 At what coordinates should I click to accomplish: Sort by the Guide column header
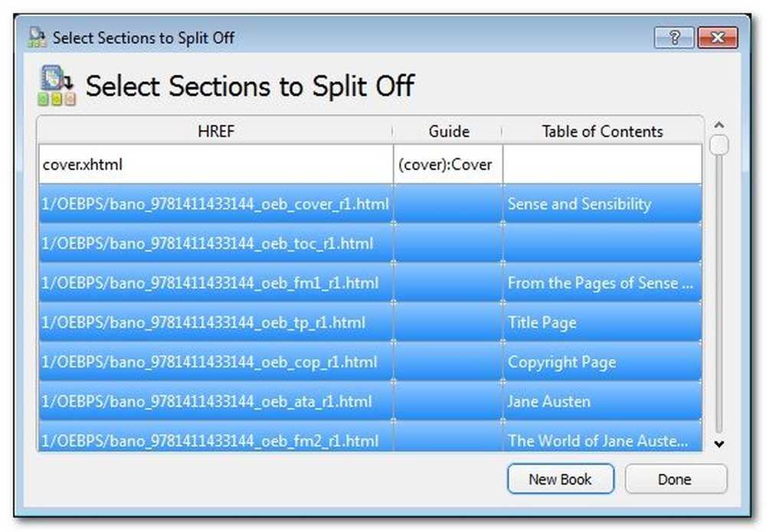pos(448,131)
